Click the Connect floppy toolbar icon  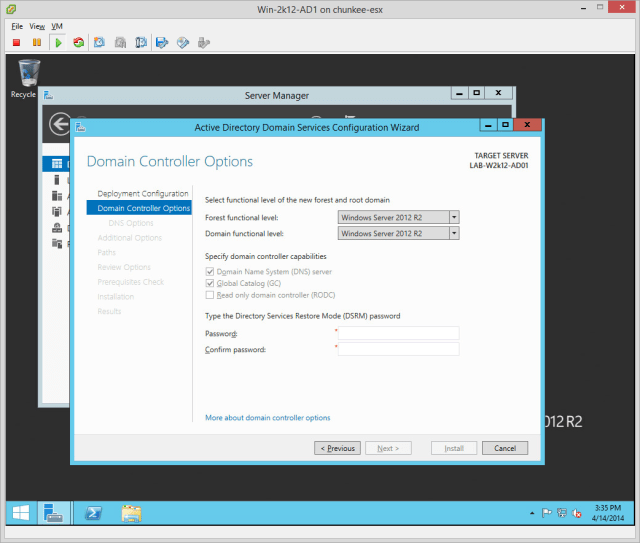pos(162,42)
